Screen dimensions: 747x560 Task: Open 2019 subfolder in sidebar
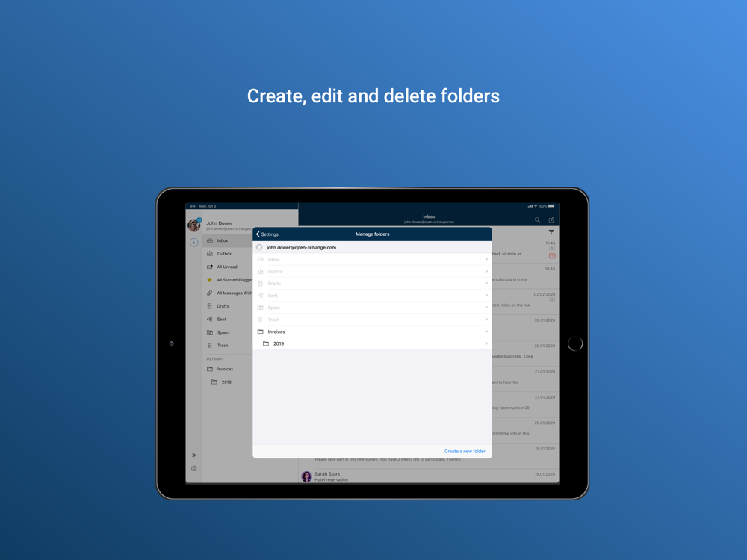point(228,382)
